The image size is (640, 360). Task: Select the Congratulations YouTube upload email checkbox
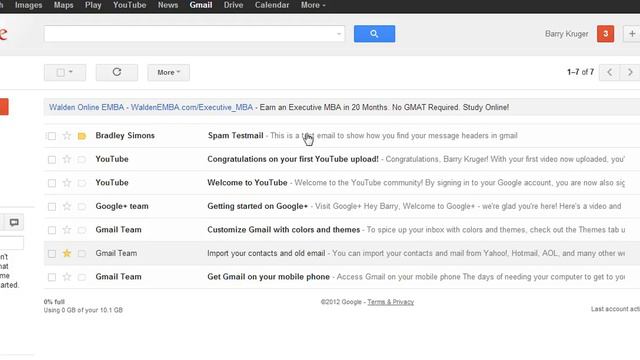pyautogui.click(x=52, y=160)
